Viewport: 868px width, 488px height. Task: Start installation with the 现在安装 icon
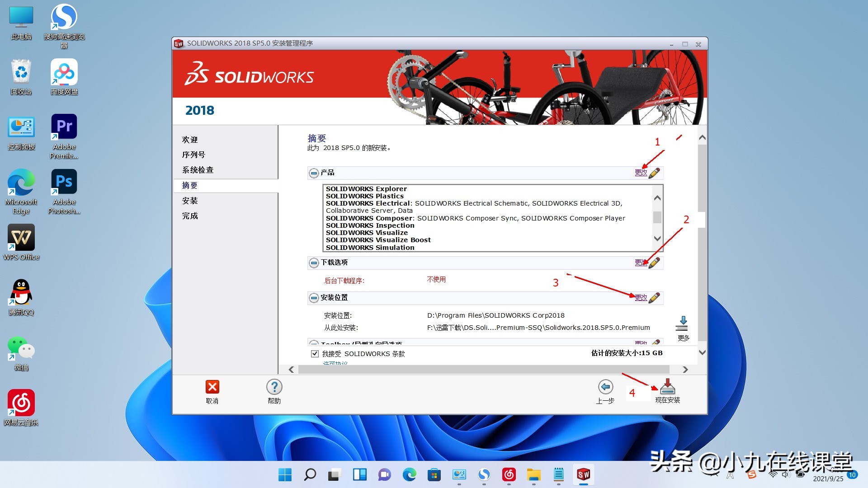(667, 386)
